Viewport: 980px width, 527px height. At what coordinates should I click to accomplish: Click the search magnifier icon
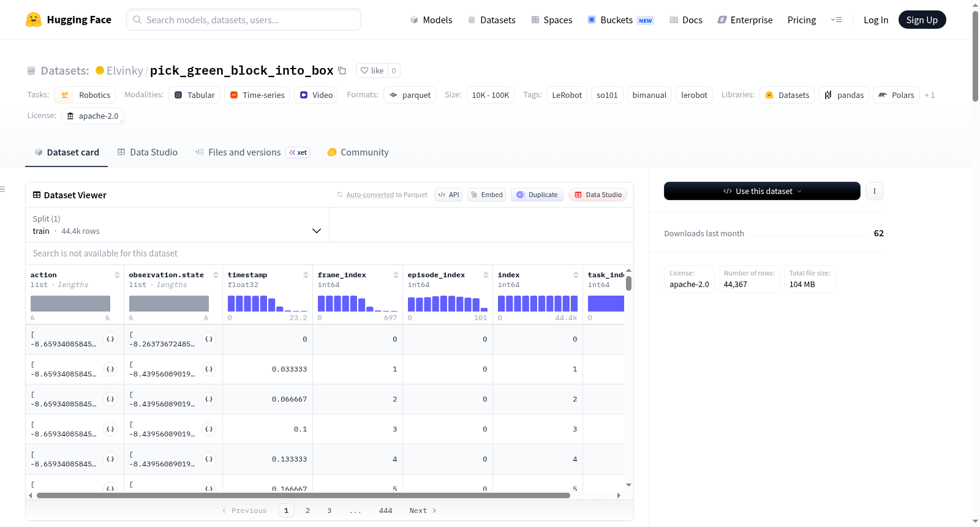coord(137,20)
